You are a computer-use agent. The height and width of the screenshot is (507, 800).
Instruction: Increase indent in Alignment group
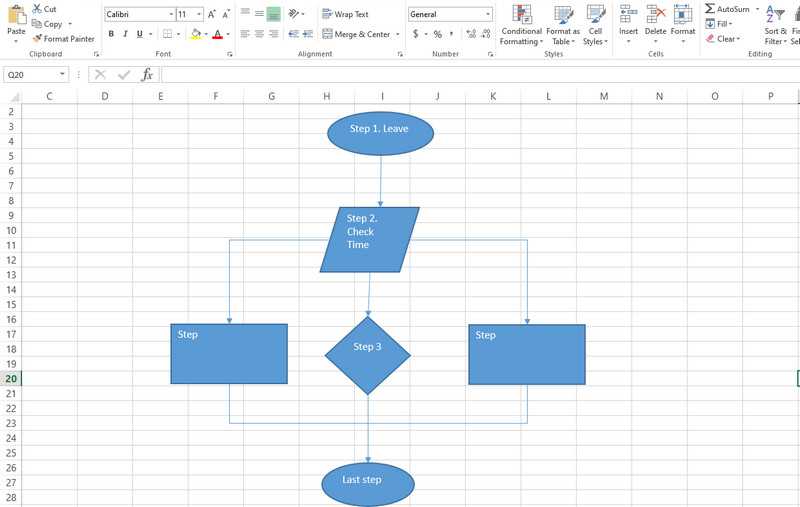[308, 34]
